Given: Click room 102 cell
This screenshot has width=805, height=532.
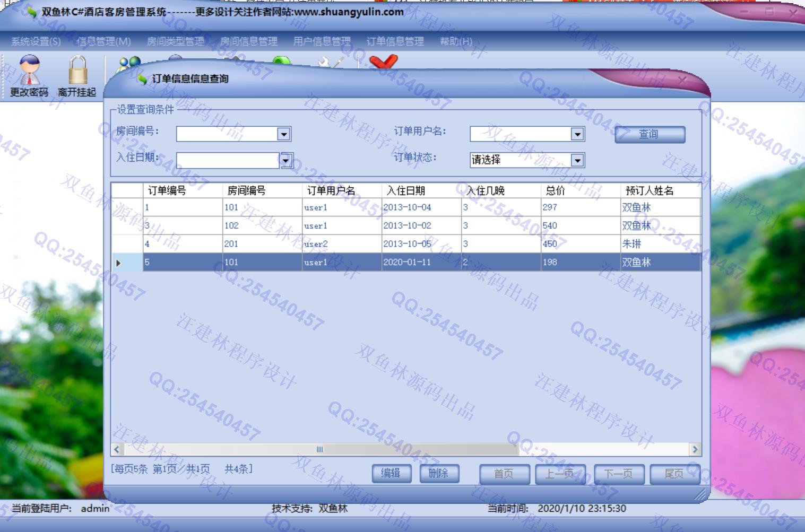Looking at the screenshot, I should (x=262, y=225).
